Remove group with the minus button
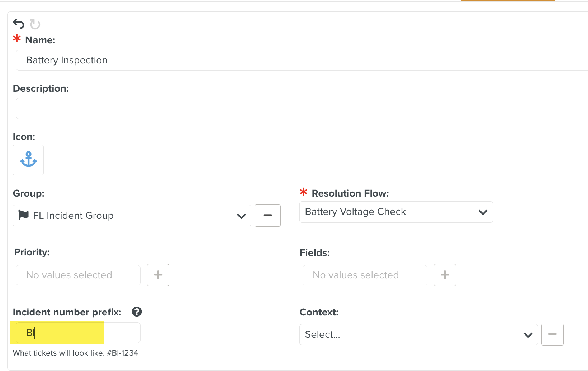Screen dimensions: 588x371 267,216
